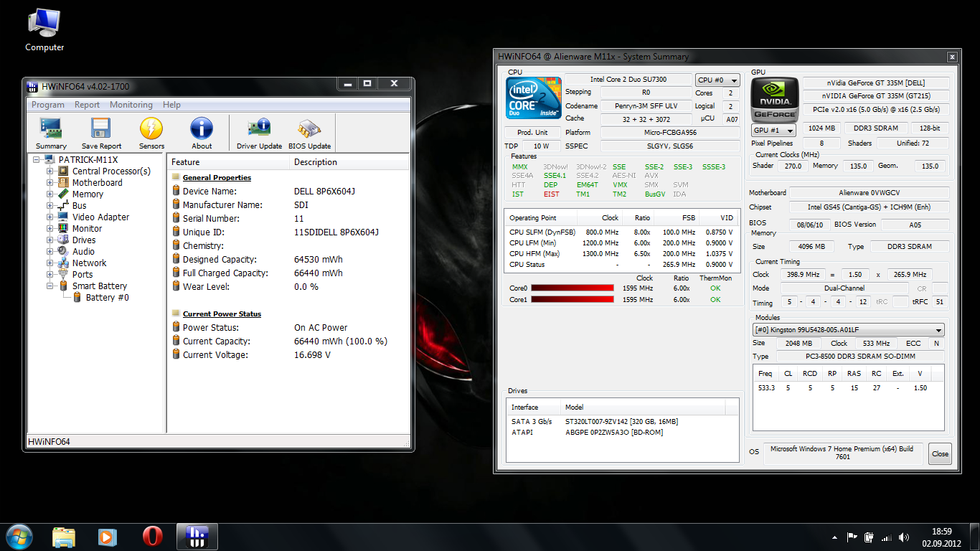Click the Action Center flag icon
This screenshot has height=551, width=980.
pos(852,537)
